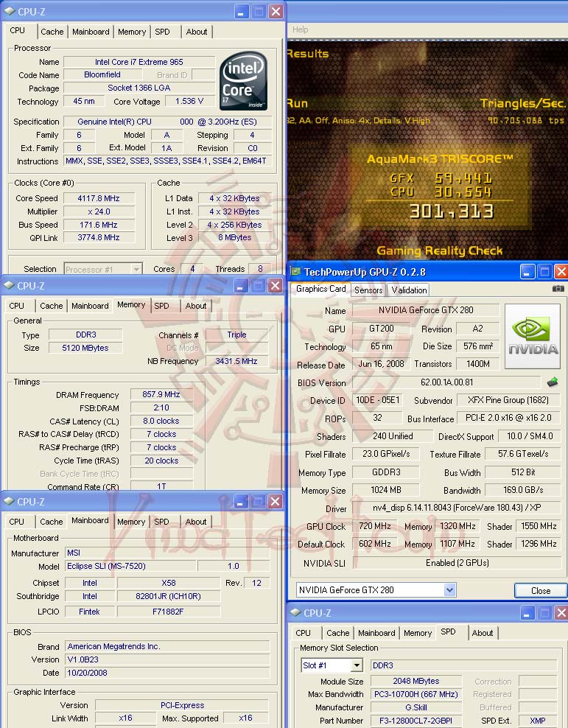This screenshot has width=568, height=728.
Task: Switch to the Validation tab in GPU-Z
Action: pos(409,290)
